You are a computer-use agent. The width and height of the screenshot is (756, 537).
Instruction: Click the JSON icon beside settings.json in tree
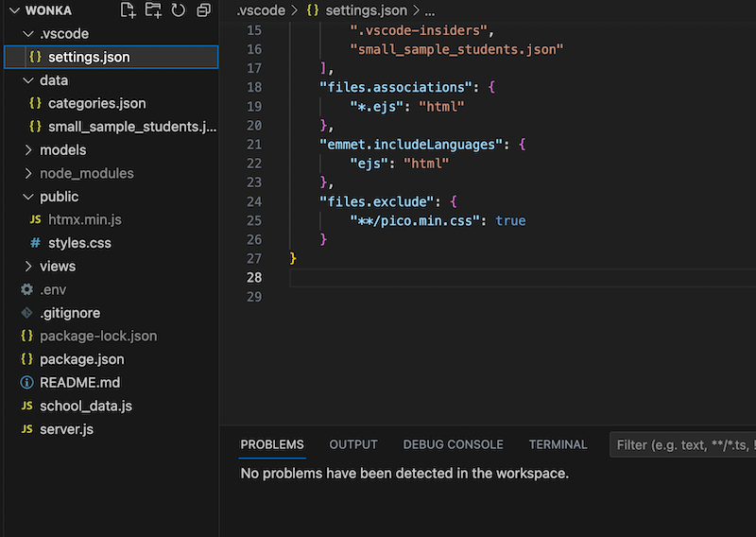(35, 57)
